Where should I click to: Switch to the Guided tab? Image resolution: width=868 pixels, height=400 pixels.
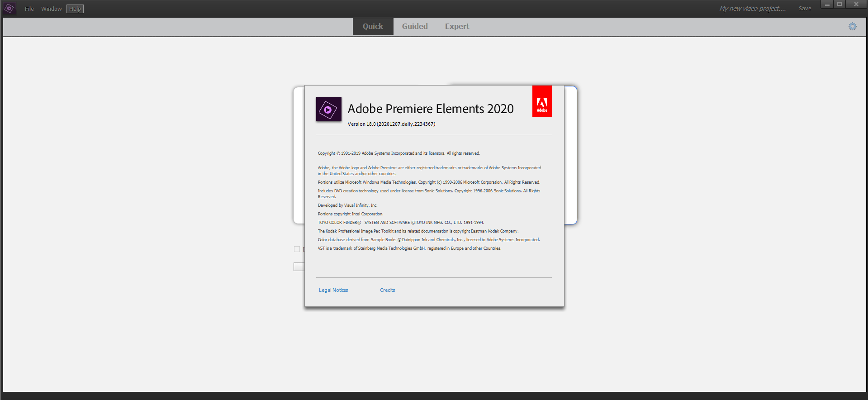pos(415,26)
